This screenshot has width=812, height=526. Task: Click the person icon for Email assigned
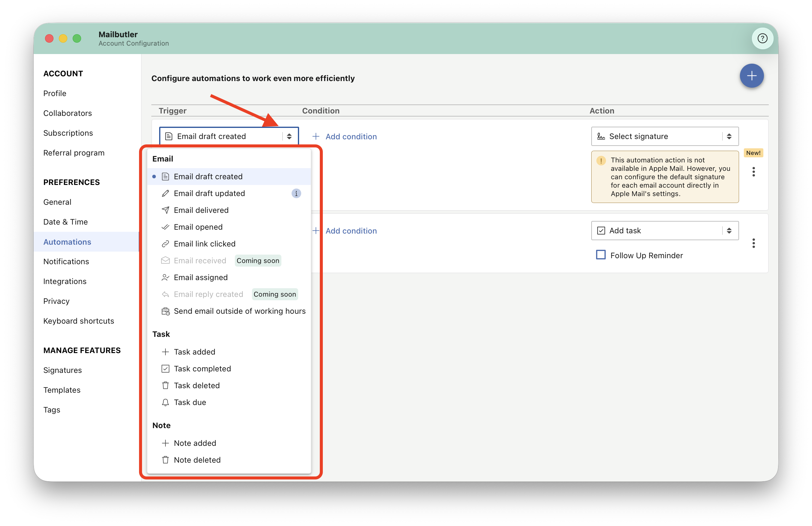[165, 277]
